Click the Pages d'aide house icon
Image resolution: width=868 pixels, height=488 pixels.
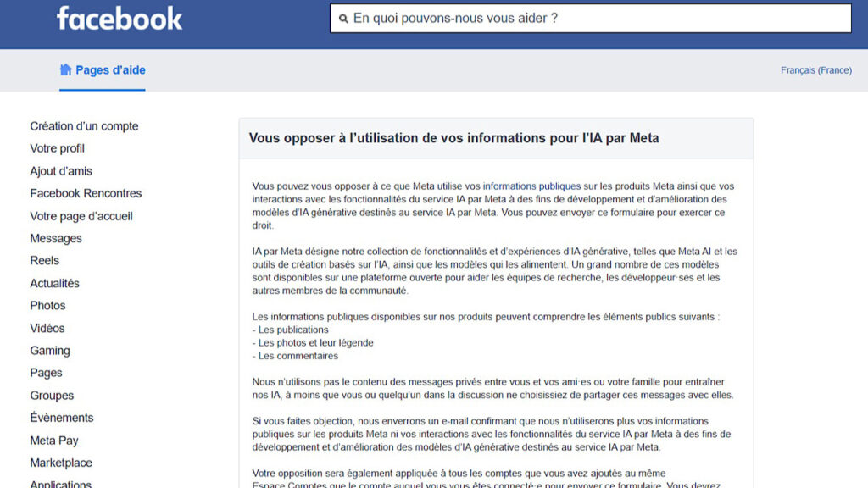(x=65, y=69)
